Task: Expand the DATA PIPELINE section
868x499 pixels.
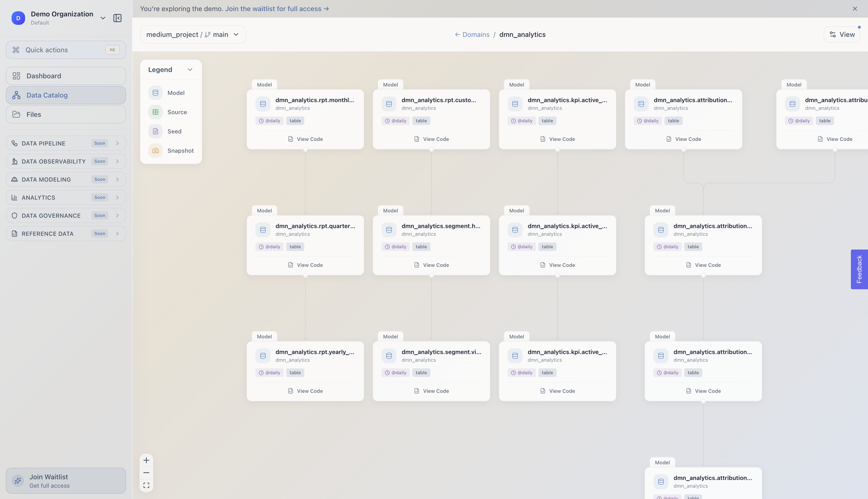Action: [x=66, y=143]
